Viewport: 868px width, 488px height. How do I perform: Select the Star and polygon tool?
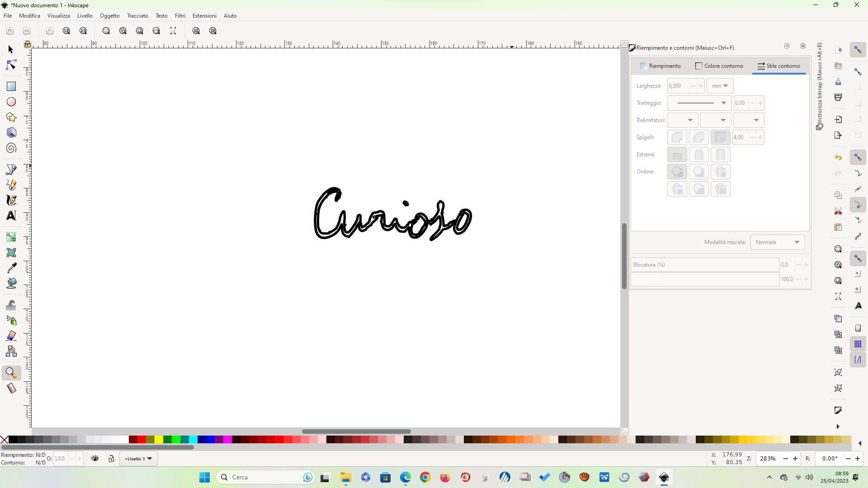coord(11,117)
